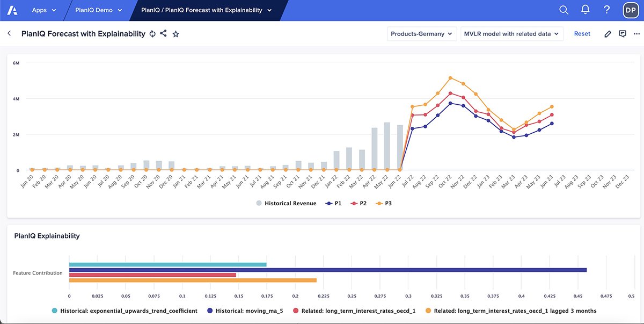Open the search tool

point(563,10)
